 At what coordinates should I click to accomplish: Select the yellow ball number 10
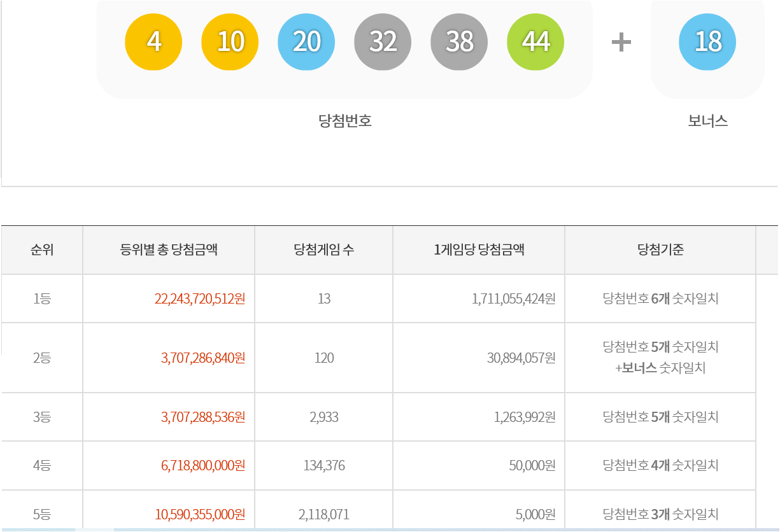click(230, 42)
